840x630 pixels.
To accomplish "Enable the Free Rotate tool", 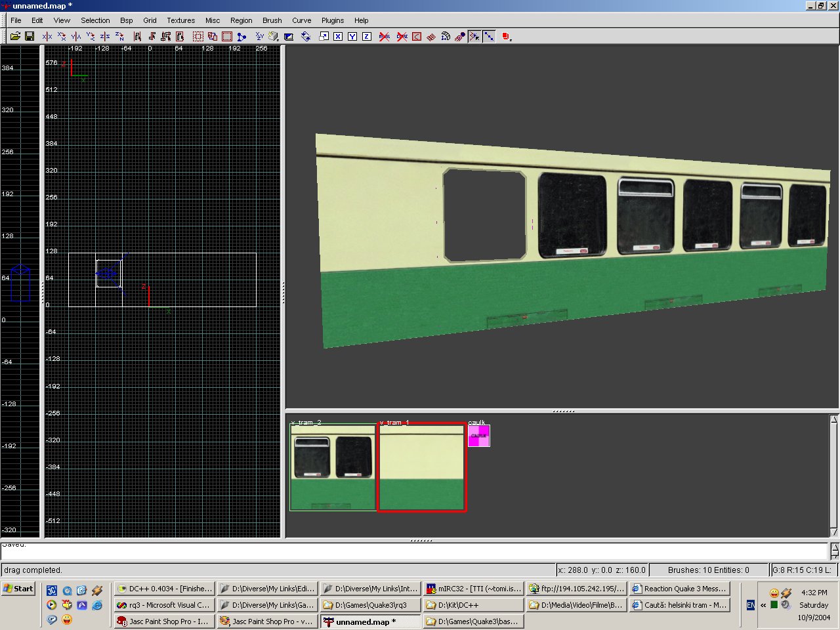I will [306, 37].
